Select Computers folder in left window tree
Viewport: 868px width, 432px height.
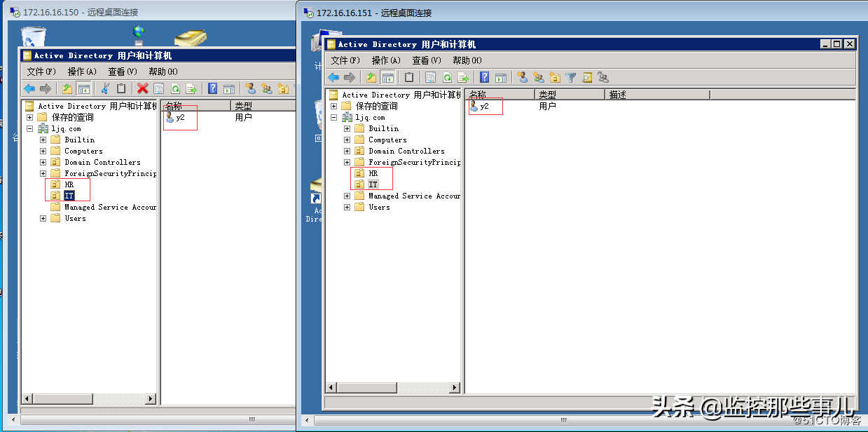pyautogui.click(x=83, y=151)
